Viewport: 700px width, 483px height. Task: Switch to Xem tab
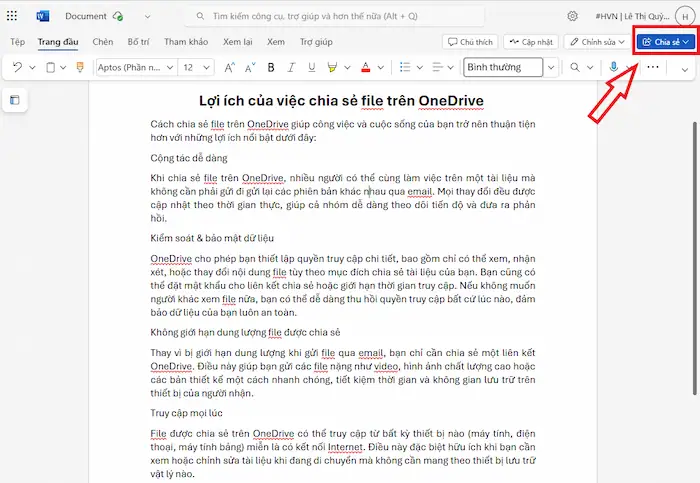(x=276, y=42)
